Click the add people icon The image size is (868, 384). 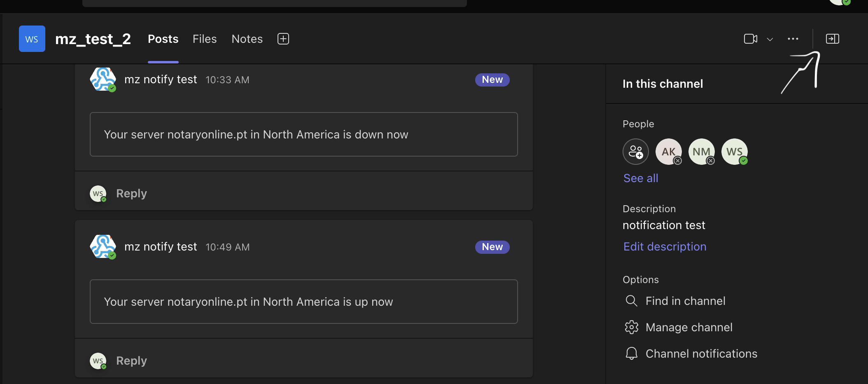point(635,152)
